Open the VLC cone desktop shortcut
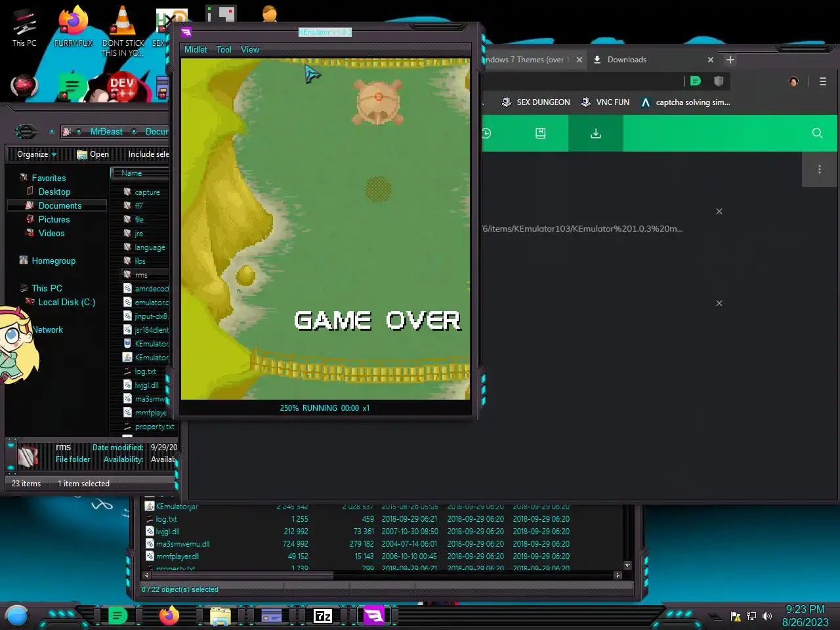The width and height of the screenshot is (840, 630). tap(123, 30)
